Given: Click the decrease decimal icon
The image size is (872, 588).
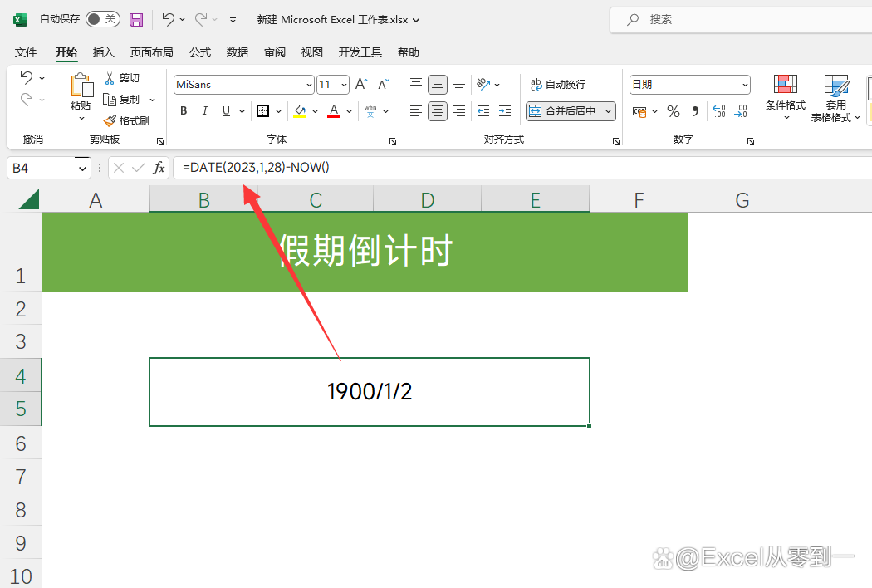Looking at the screenshot, I should pyautogui.click(x=741, y=111).
